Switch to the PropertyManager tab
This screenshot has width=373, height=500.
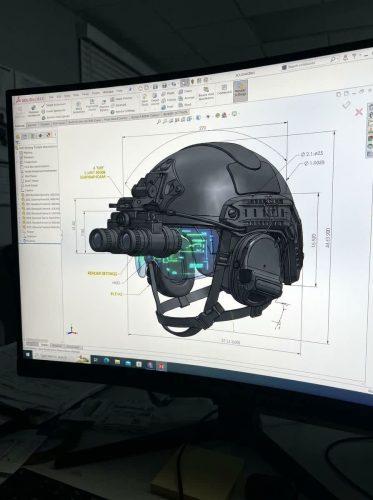coord(24,136)
